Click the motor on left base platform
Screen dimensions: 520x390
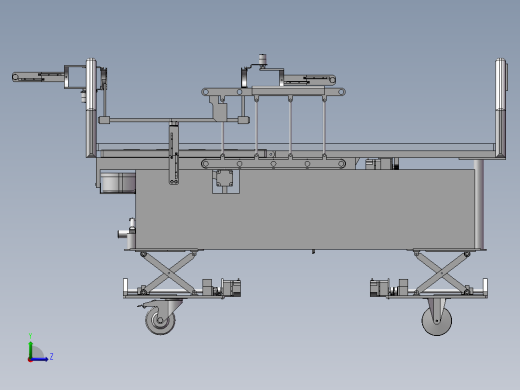tap(231, 288)
